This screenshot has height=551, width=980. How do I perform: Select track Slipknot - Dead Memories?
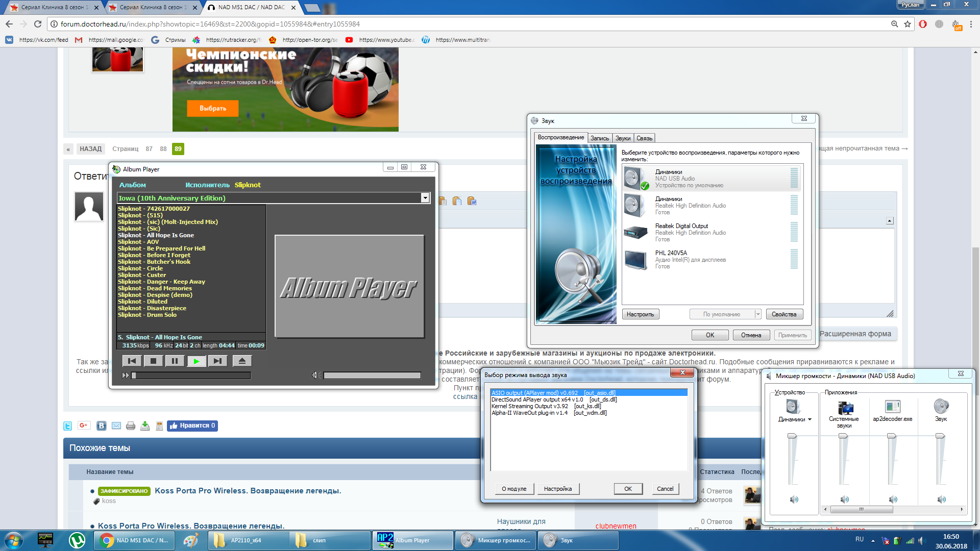tap(155, 288)
